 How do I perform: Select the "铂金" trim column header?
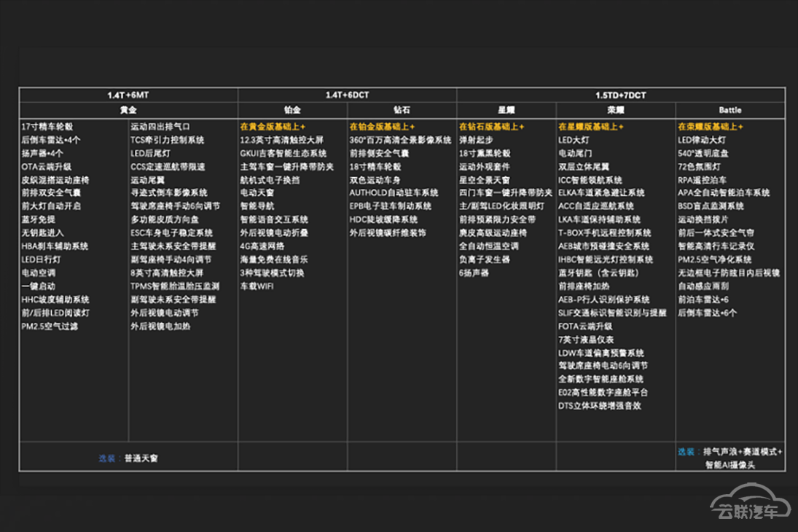292,110
